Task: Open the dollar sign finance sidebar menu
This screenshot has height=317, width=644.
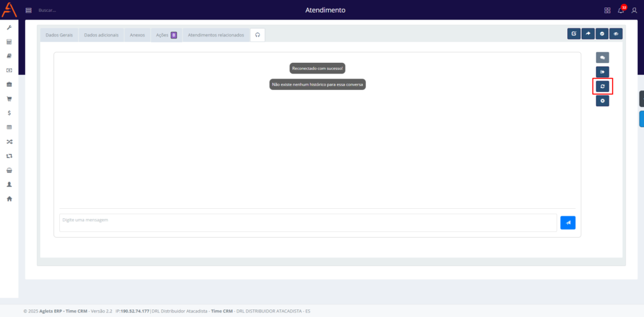Action: click(9, 113)
